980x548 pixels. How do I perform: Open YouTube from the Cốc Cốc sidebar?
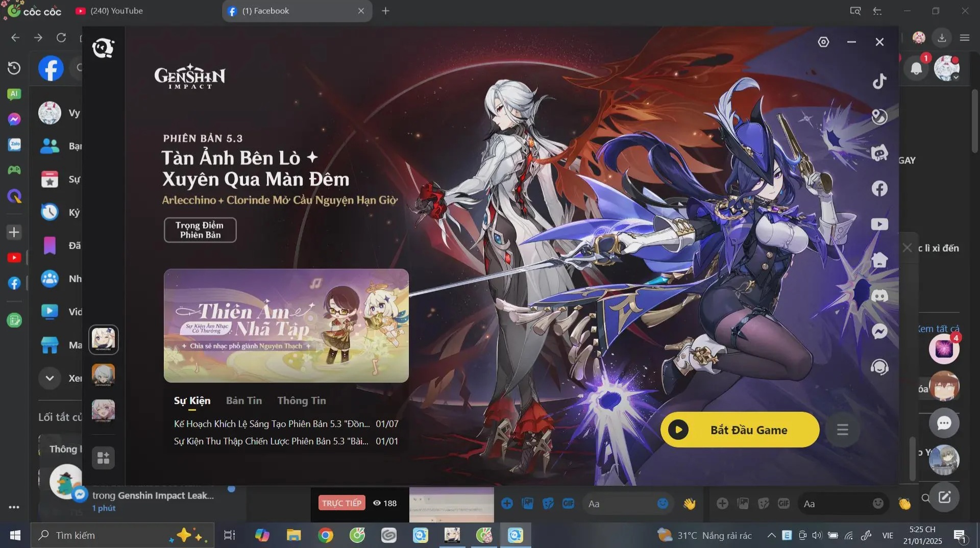[x=14, y=258]
